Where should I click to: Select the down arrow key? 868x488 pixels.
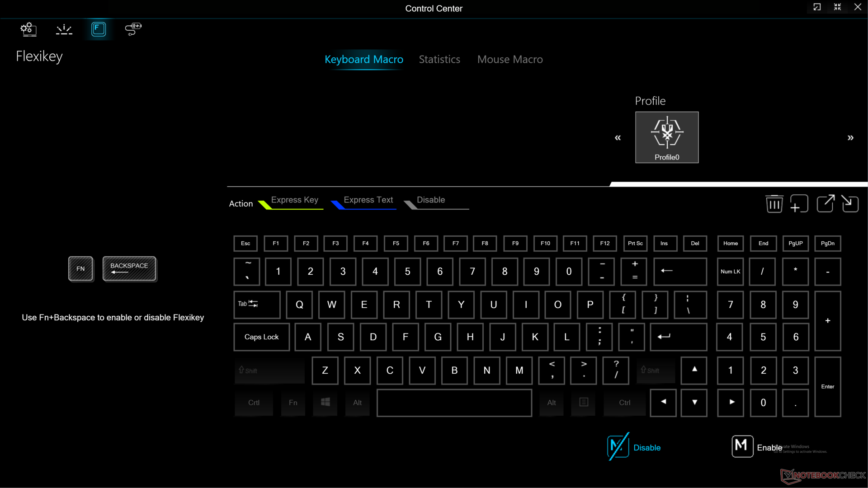pyautogui.click(x=694, y=403)
